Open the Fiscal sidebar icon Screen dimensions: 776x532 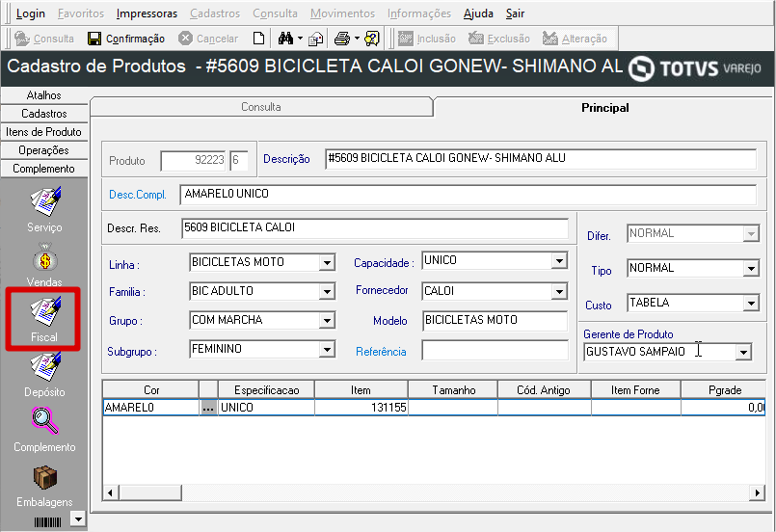click(x=45, y=311)
